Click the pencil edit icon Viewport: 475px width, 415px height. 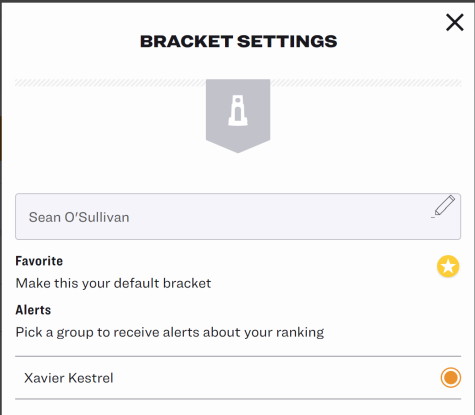click(x=444, y=207)
